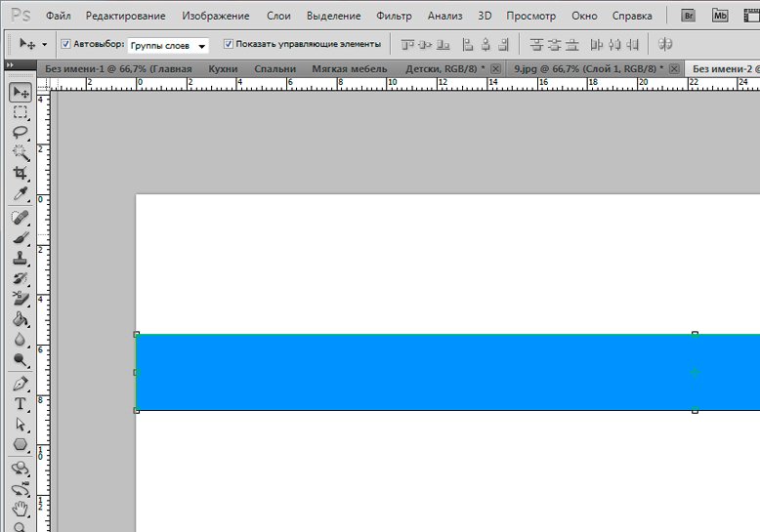Select the Crop tool
The image size is (760, 532).
pyautogui.click(x=21, y=173)
